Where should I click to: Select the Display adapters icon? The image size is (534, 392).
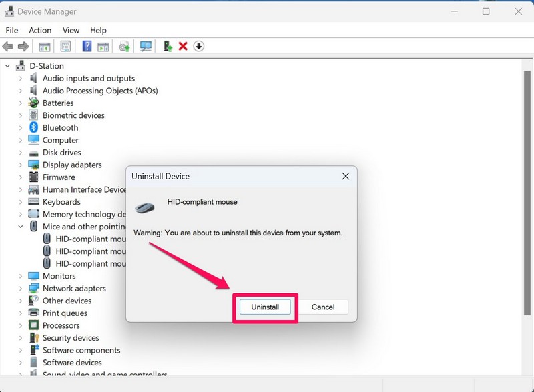[34, 165]
